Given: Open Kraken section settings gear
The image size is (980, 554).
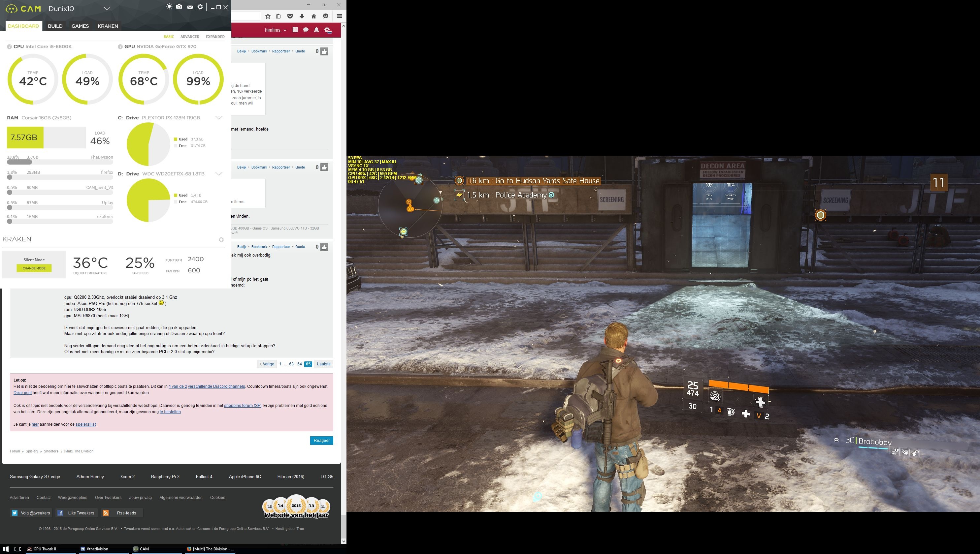Looking at the screenshot, I should [x=221, y=239].
